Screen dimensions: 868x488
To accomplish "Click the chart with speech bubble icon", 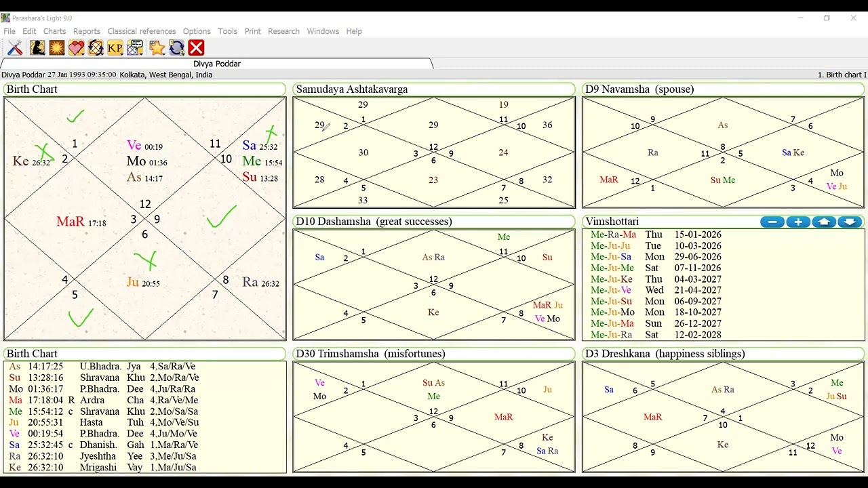I will [x=136, y=47].
